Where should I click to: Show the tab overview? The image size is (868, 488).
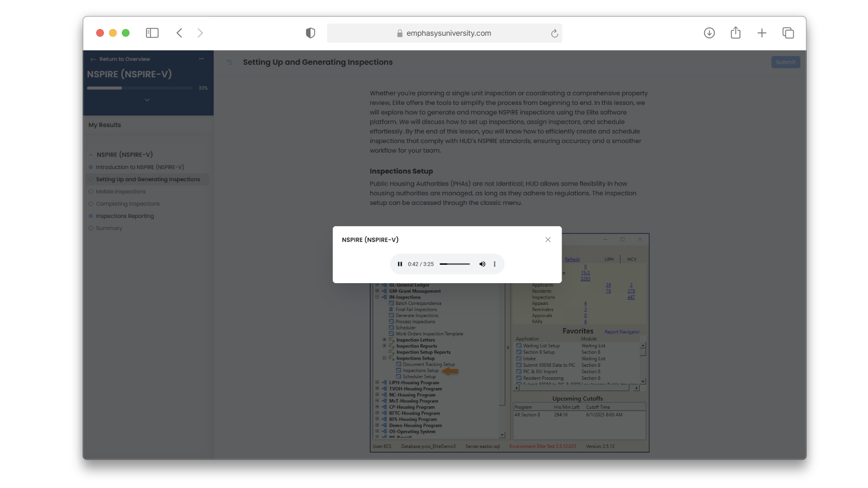click(788, 33)
